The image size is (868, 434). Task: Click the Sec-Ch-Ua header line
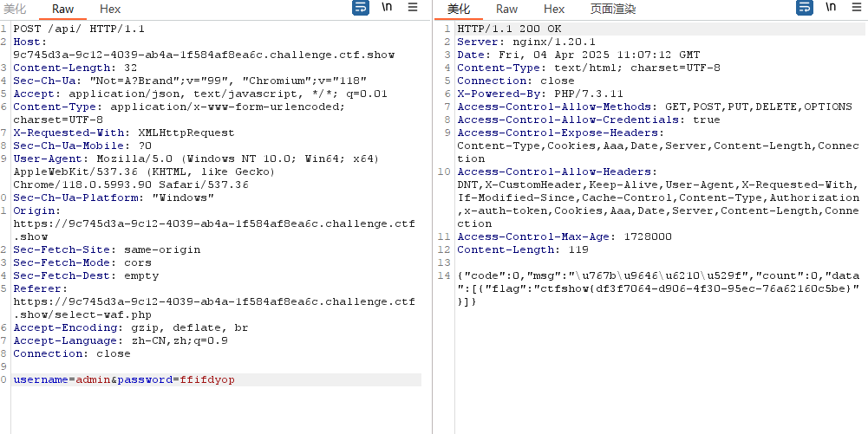(x=190, y=81)
